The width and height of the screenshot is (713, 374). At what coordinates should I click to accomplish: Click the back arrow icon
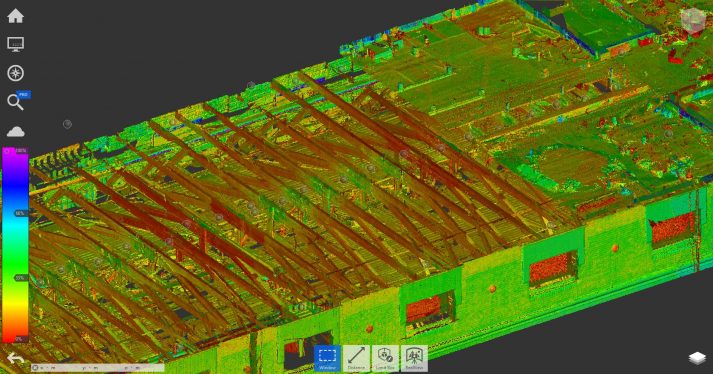(x=15, y=359)
